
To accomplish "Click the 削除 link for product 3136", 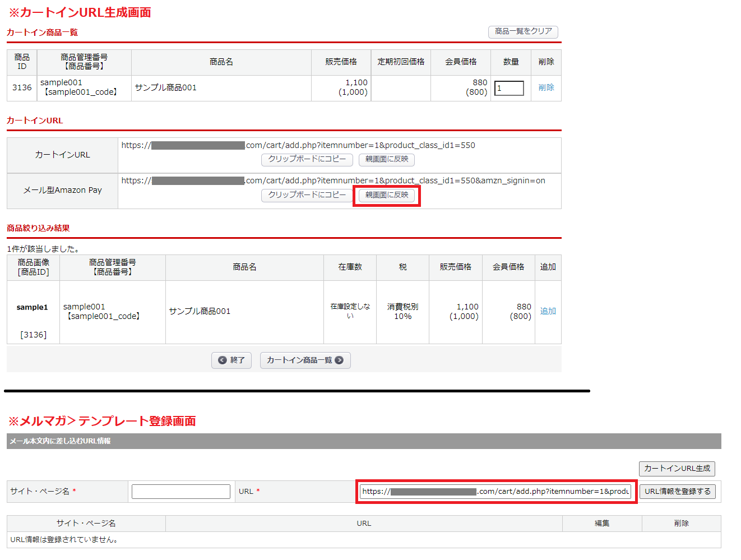I will pos(546,87).
